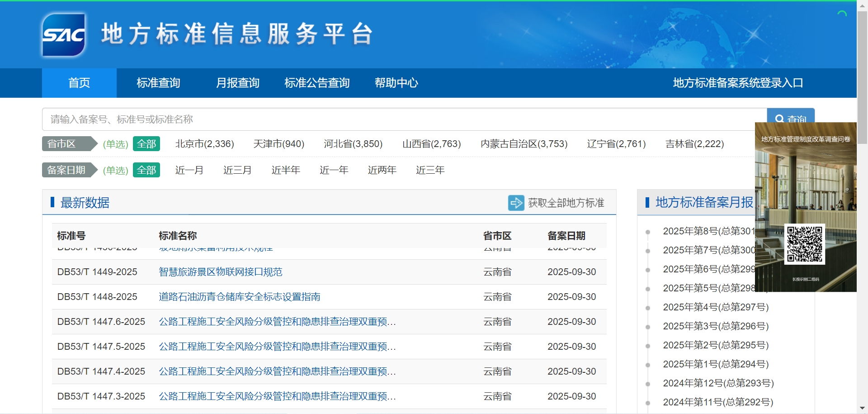Open 2024年第12号(总第293号) monthly report
868x414 pixels.
tap(718, 383)
